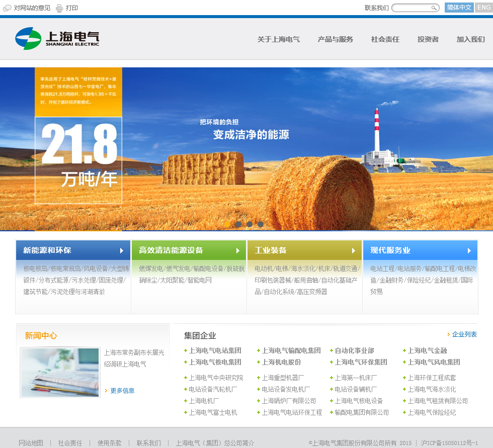Click plus icon beside 上海电气中央研究院
The width and height of the screenshot is (493, 448).
(x=186, y=378)
